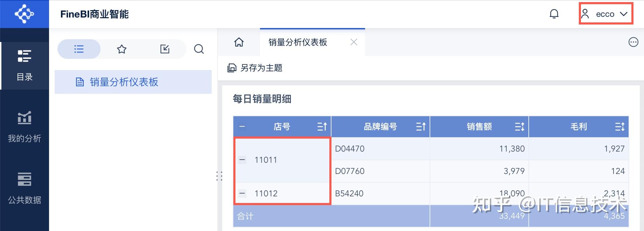
Task: Go to 我的分析 in sidebar
Action: 25,127
